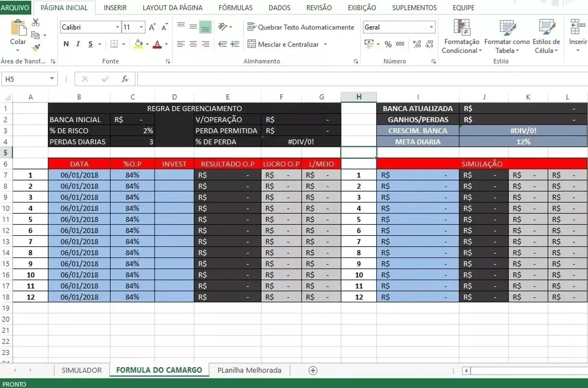
Task: Open the font name dropdown (Calibri)
Action: [x=117, y=27]
